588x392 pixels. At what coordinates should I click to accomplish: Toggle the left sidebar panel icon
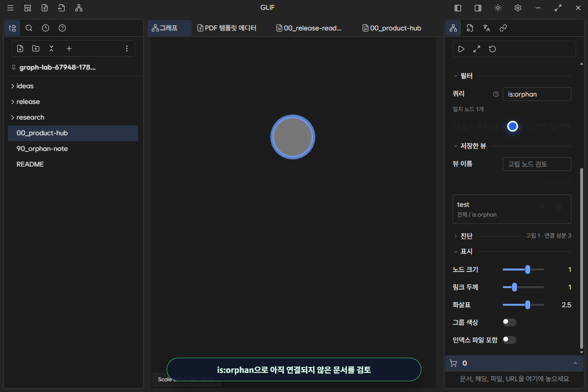coord(458,8)
